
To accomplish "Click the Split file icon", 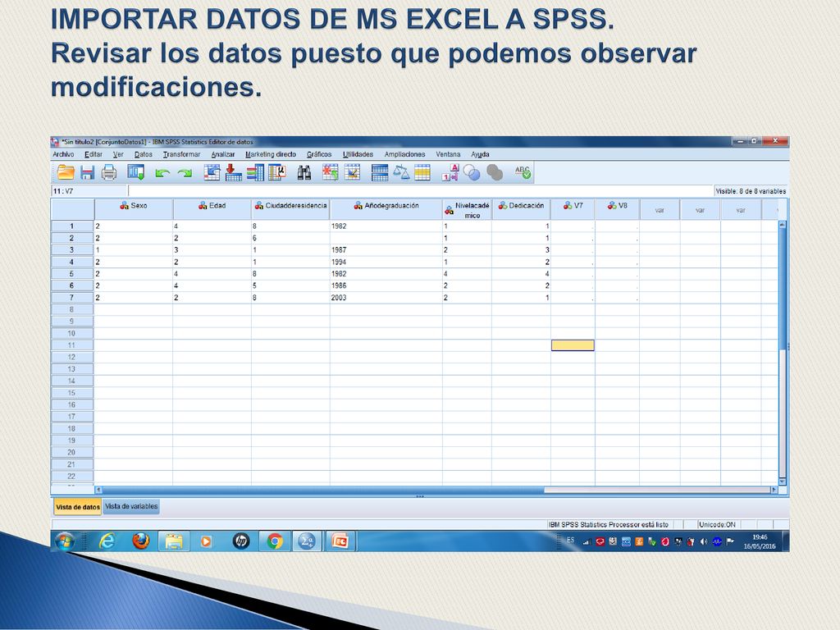I will [x=380, y=172].
